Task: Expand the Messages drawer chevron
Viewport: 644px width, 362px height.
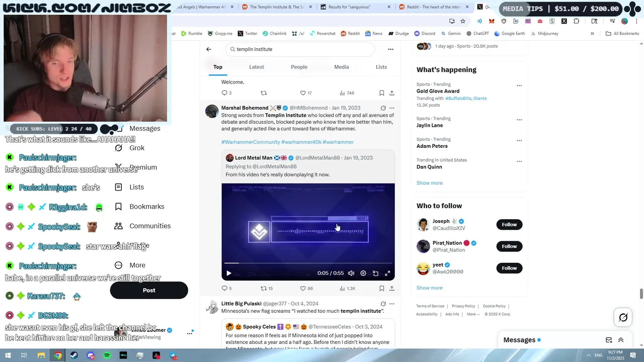Action: 621,340
